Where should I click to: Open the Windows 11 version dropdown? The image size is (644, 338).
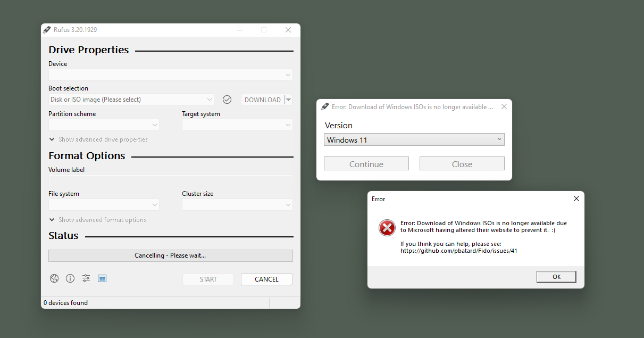click(x=414, y=140)
